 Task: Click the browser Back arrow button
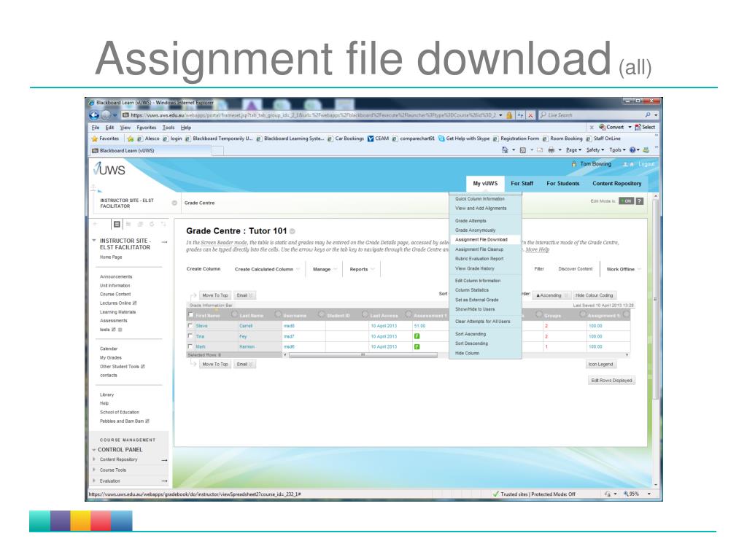(94, 114)
